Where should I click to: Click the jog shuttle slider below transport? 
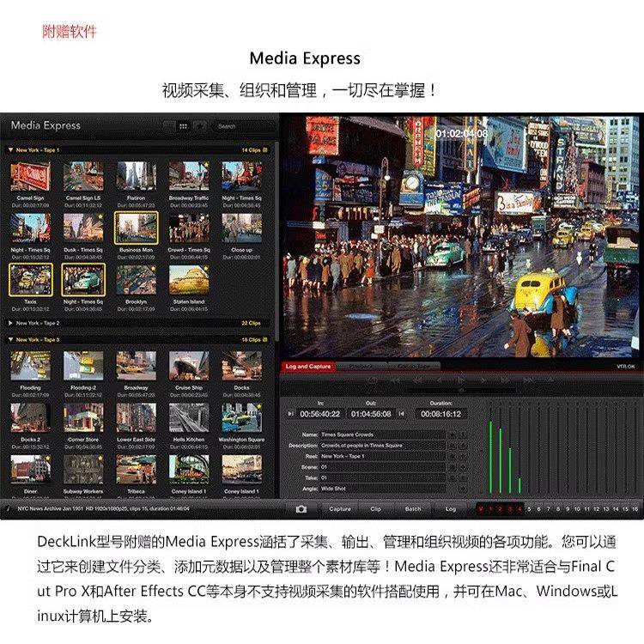coord(462,391)
